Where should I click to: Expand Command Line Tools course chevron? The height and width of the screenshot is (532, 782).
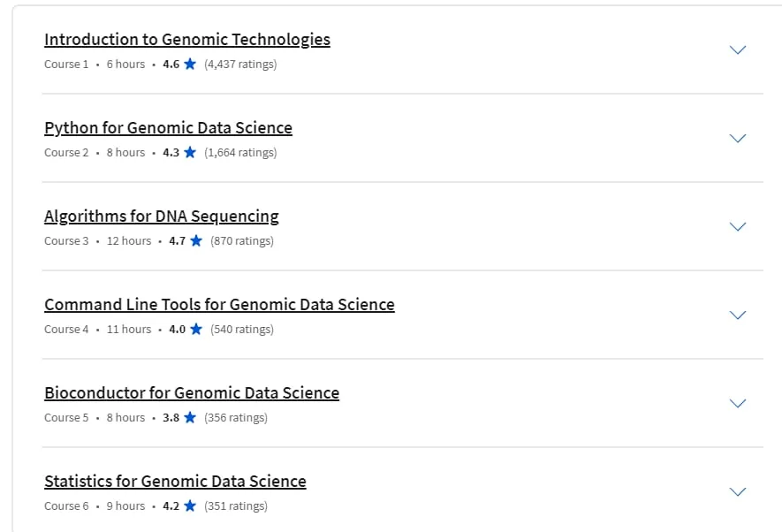point(738,315)
